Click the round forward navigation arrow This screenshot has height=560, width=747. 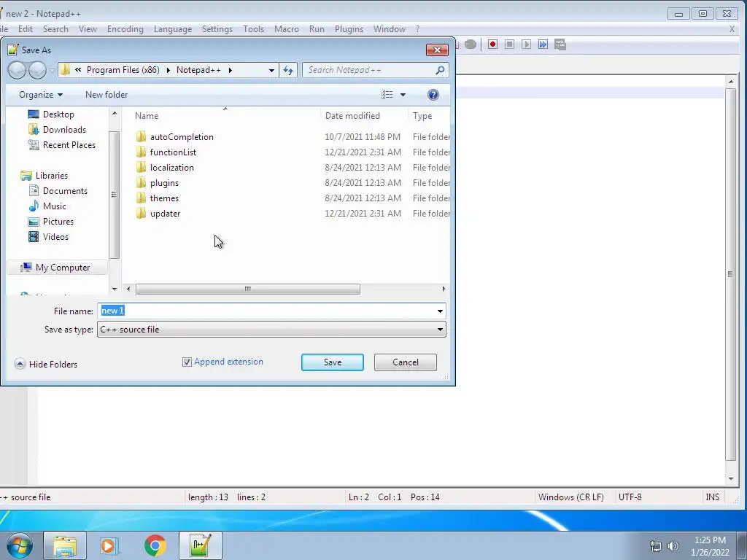pos(37,70)
